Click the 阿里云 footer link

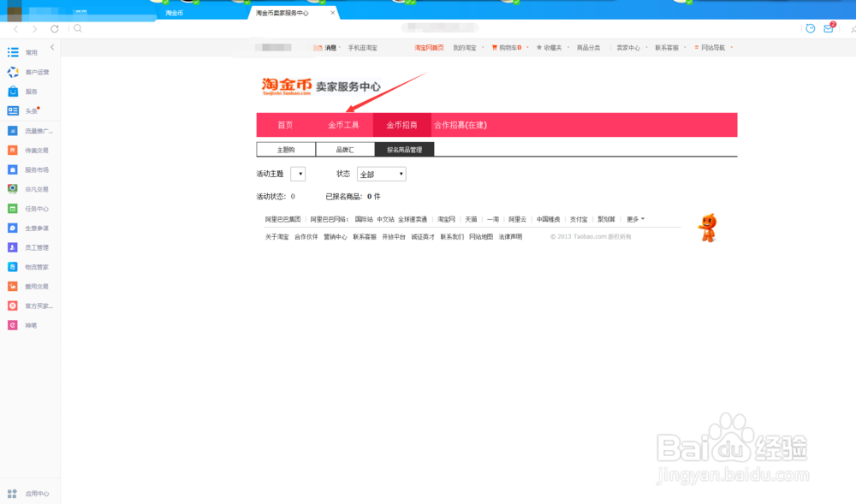[518, 219]
